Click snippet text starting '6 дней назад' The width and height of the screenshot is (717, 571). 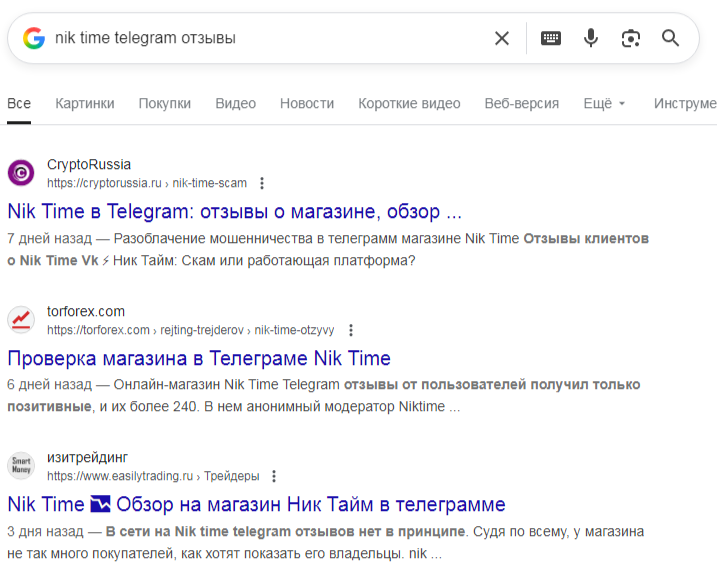[x=324, y=395]
